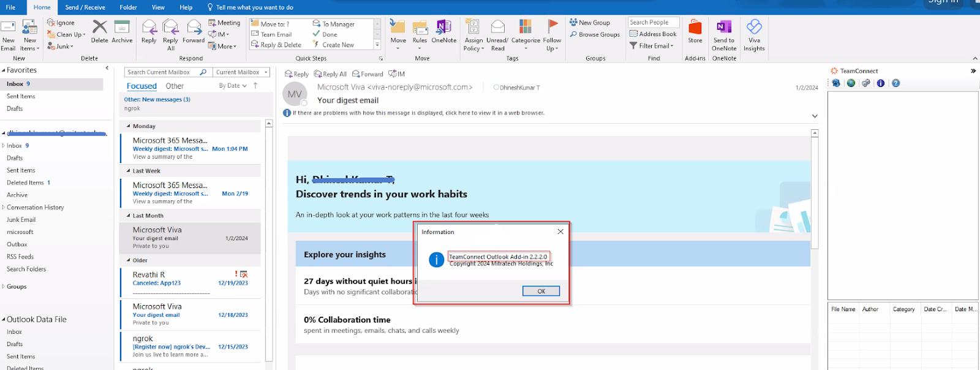
Task: Open the More respond options dropdown
Action: (222, 46)
